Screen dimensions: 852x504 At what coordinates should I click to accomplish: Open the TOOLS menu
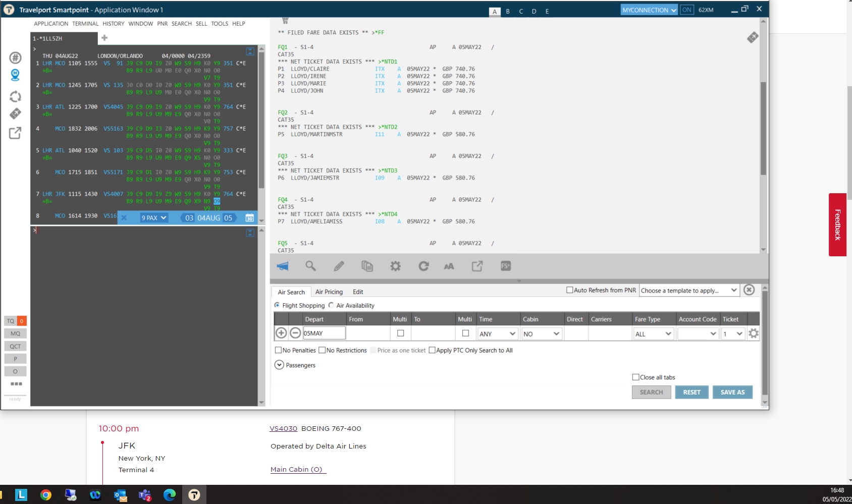coord(220,24)
